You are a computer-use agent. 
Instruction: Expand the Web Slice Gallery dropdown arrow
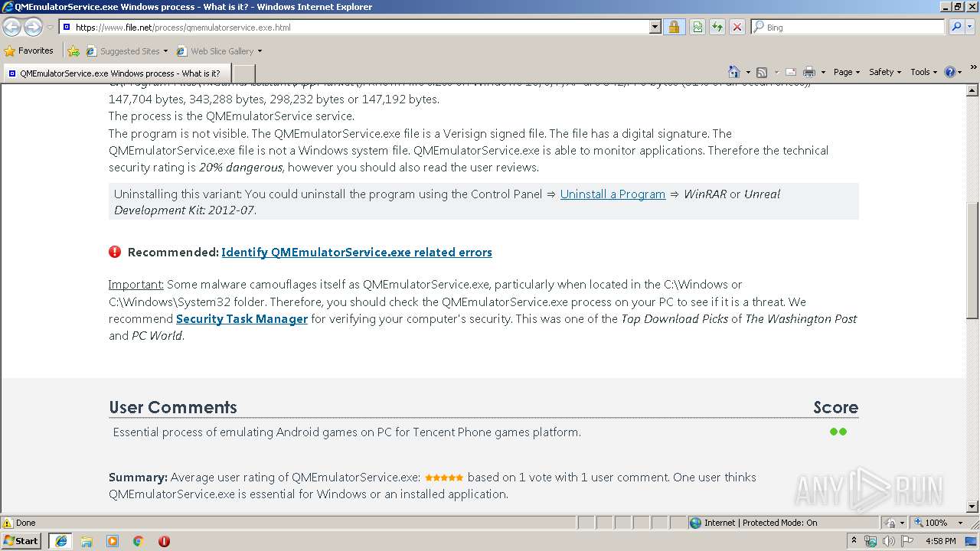click(x=260, y=51)
